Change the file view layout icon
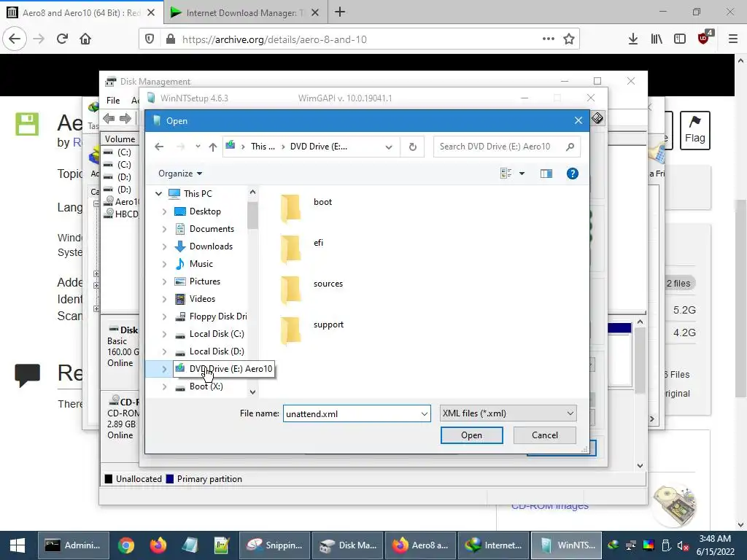 [x=506, y=174]
